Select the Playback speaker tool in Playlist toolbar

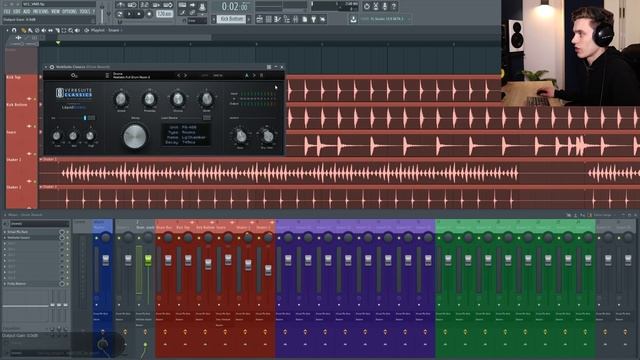(x=77, y=31)
